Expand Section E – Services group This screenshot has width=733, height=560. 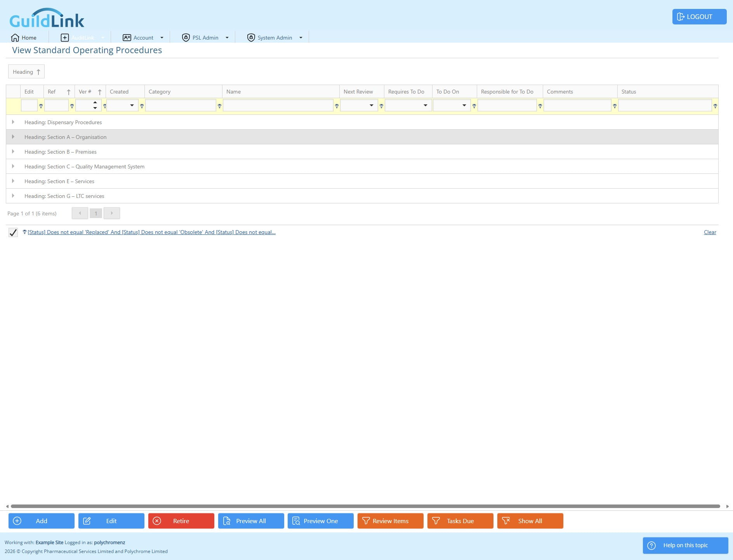13,181
